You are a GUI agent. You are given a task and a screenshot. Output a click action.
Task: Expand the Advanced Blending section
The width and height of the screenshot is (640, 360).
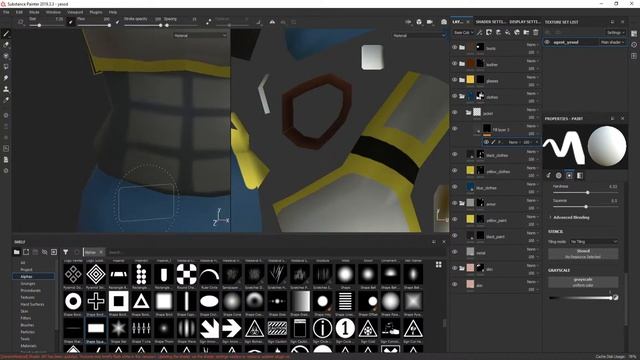point(571,218)
